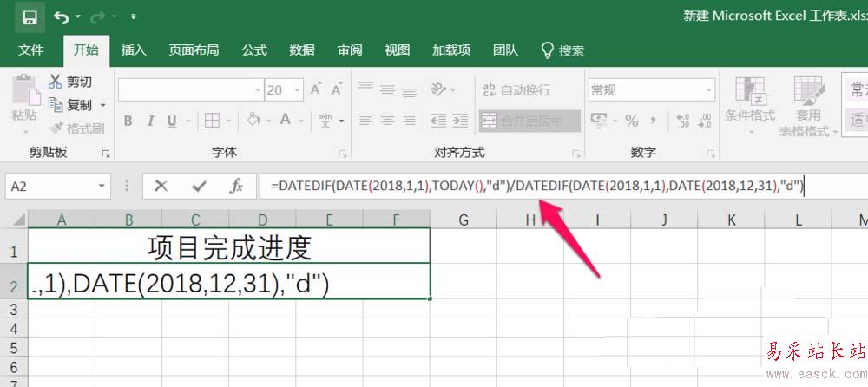
Task: Open the 公式 (Formulas) tab
Action: (x=254, y=50)
